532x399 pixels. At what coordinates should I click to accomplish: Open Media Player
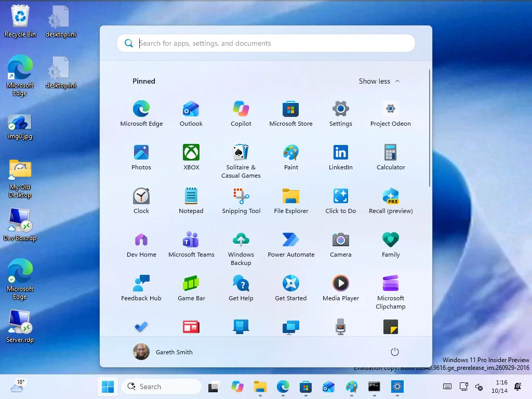tap(341, 288)
